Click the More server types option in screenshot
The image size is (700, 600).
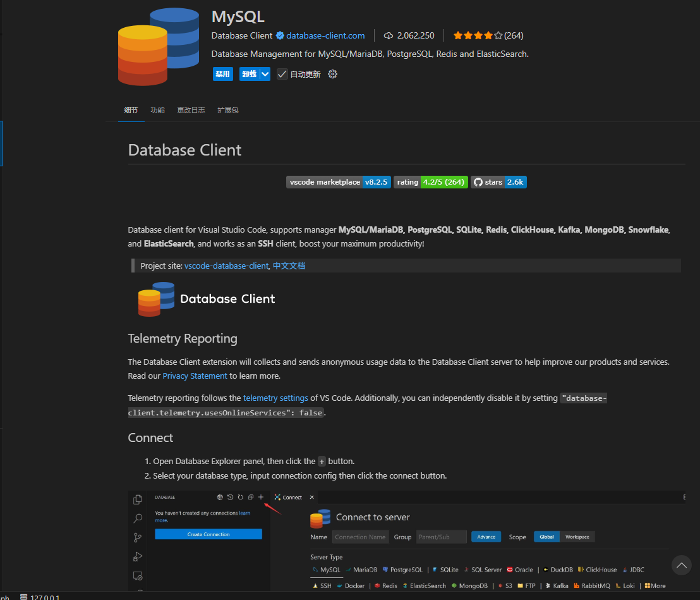point(655,586)
